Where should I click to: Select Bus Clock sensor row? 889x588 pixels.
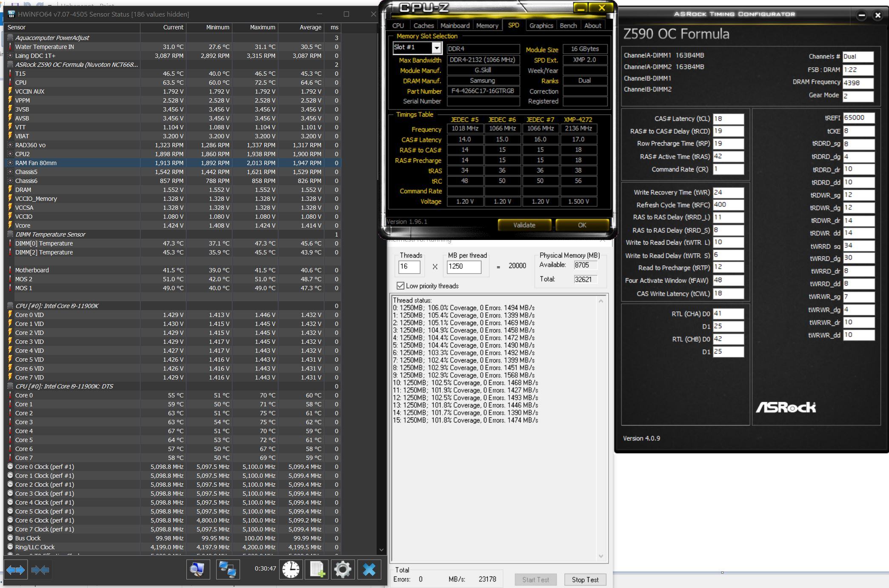tap(172, 538)
